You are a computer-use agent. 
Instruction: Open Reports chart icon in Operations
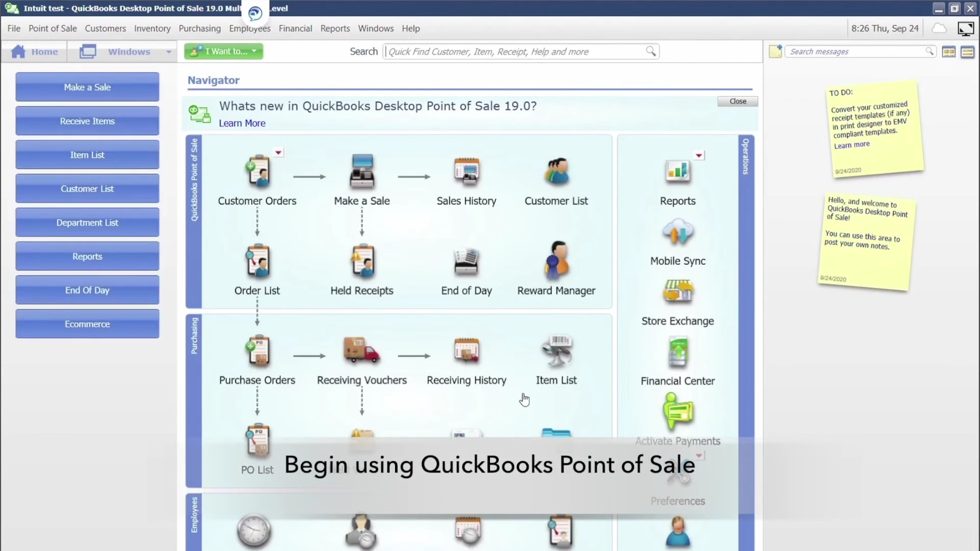point(678,171)
